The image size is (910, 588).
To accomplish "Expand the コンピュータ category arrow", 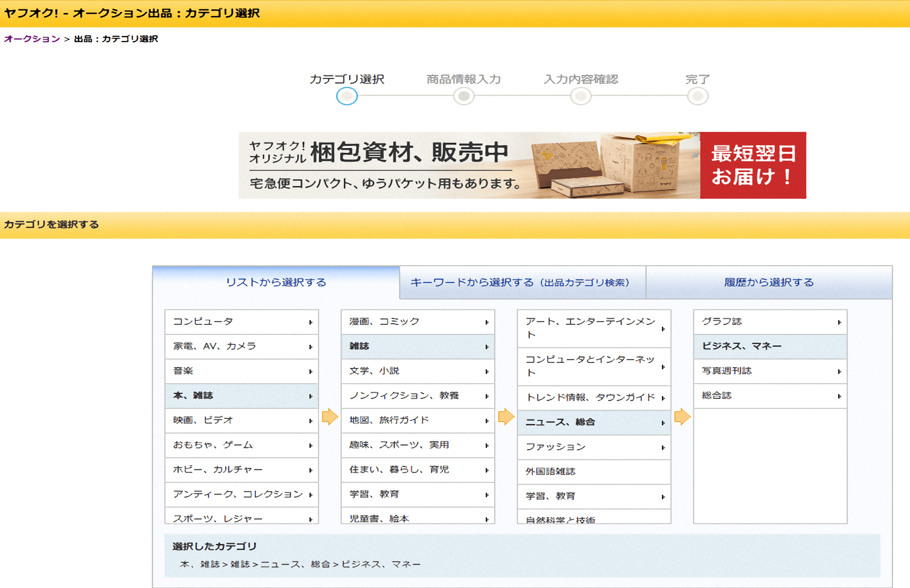I will pos(311,322).
